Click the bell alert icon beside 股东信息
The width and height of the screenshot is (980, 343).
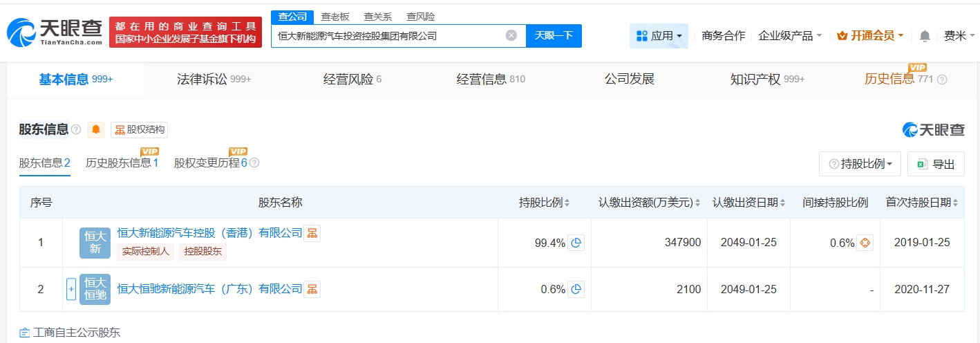click(96, 130)
